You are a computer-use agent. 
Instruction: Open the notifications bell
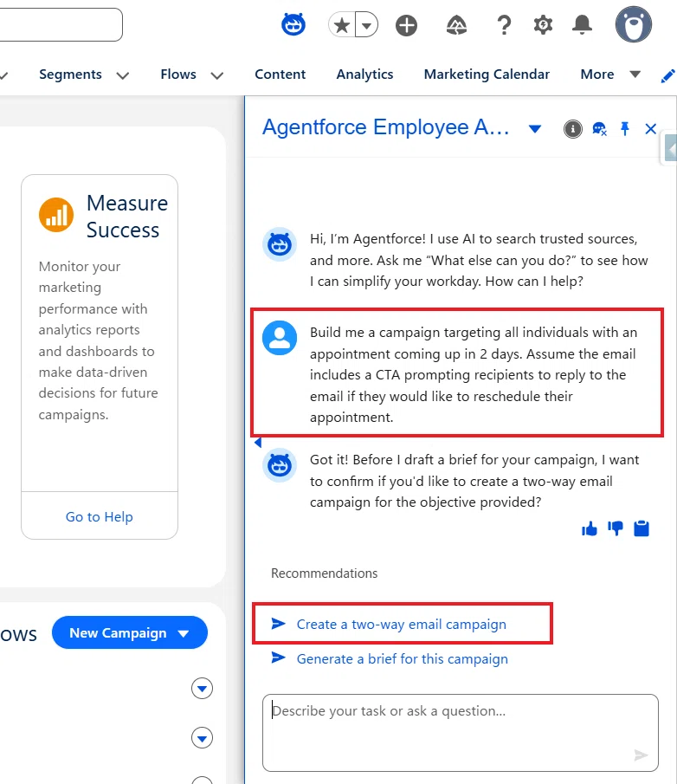(x=582, y=24)
